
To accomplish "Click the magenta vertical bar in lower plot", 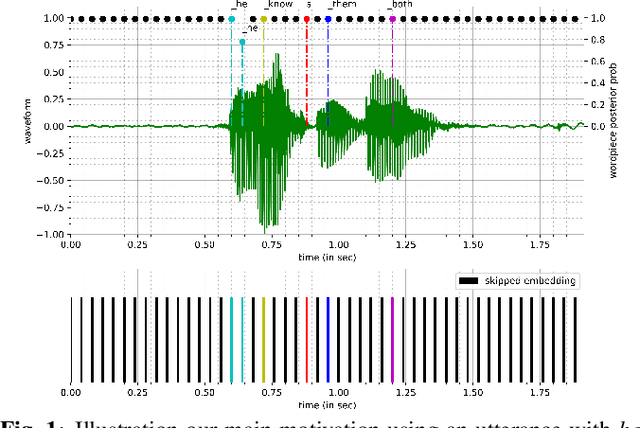I will (392, 339).
